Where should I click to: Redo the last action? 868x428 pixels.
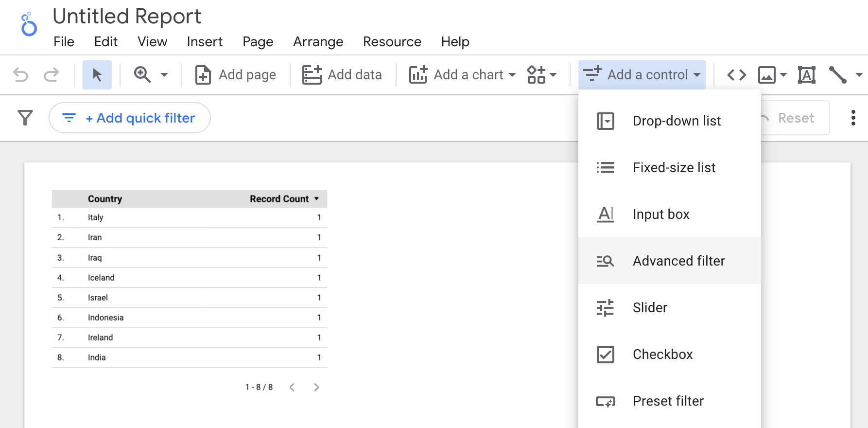point(51,75)
